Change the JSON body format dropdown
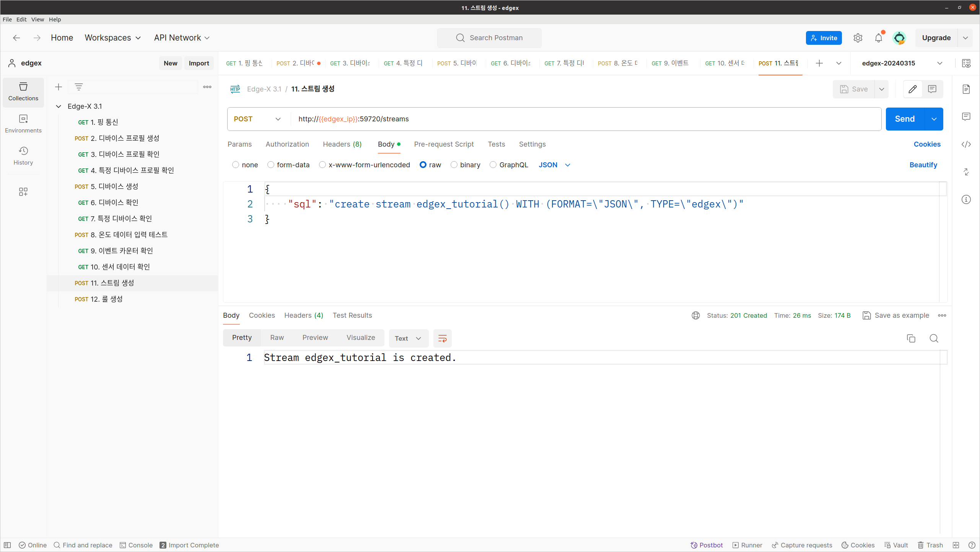980x552 pixels. click(554, 165)
